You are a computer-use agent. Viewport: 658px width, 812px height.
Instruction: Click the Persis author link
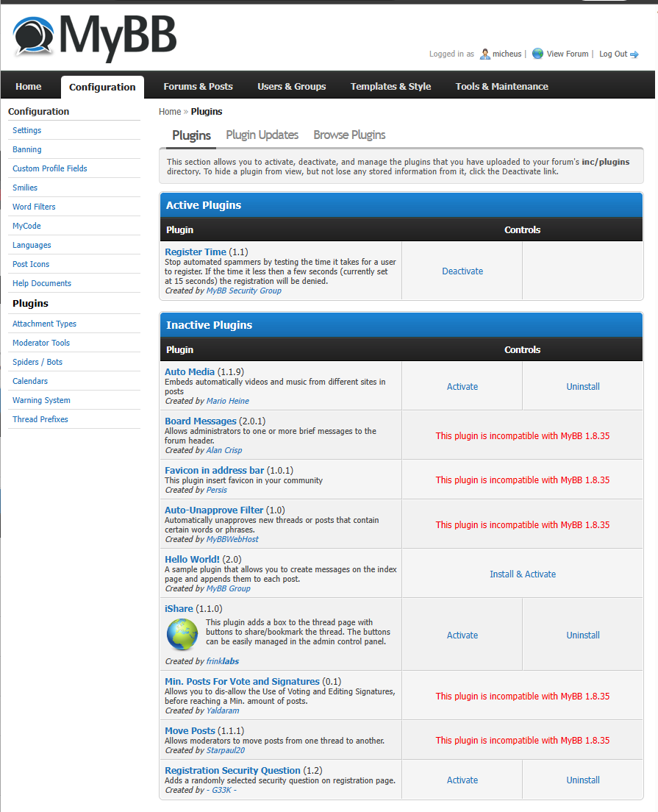(216, 491)
